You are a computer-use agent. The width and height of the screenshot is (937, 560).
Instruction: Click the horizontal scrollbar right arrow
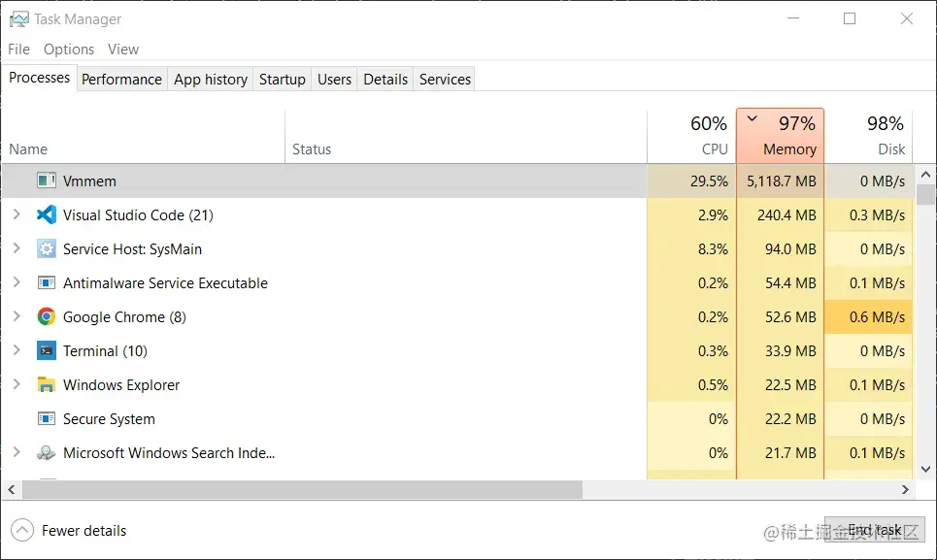click(905, 489)
